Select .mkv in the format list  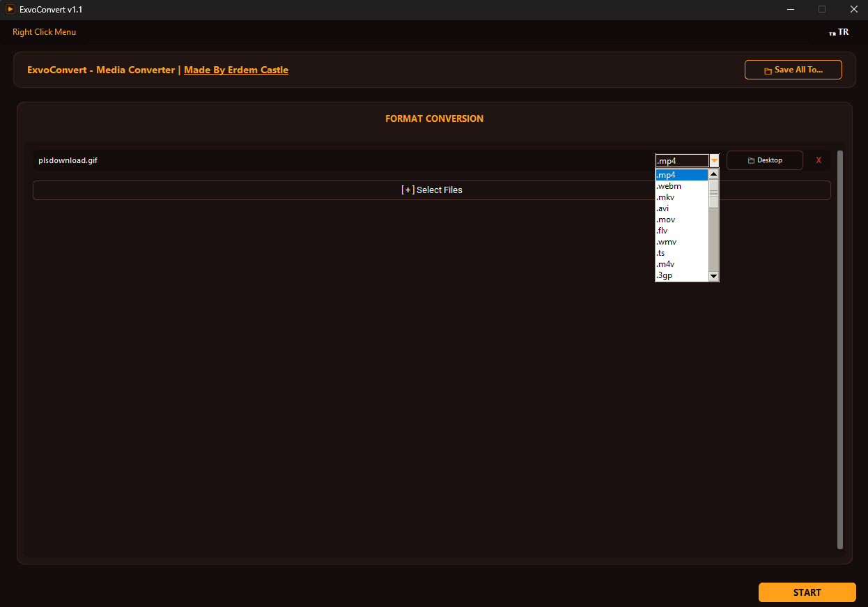[682, 197]
